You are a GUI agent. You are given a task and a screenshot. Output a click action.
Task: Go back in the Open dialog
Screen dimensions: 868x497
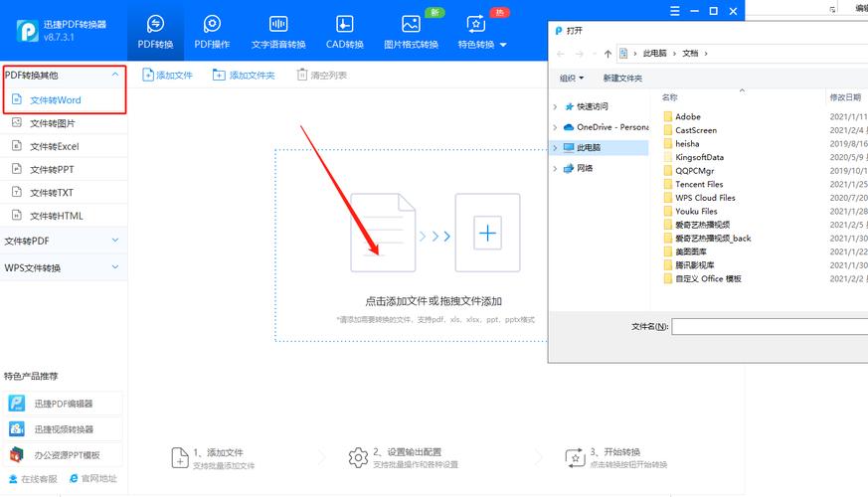coord(560,54)
